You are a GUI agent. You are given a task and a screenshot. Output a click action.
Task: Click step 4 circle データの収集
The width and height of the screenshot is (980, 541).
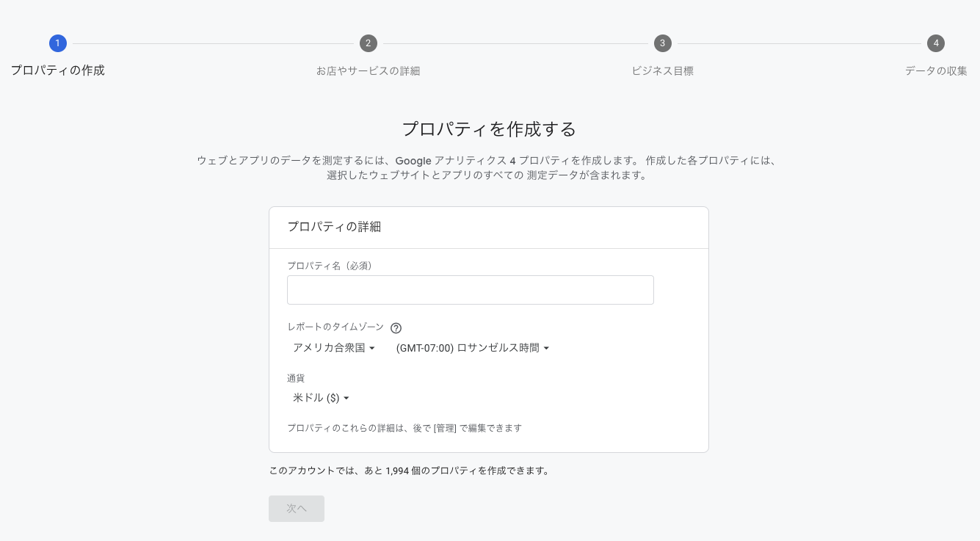[x=935, y=43]
